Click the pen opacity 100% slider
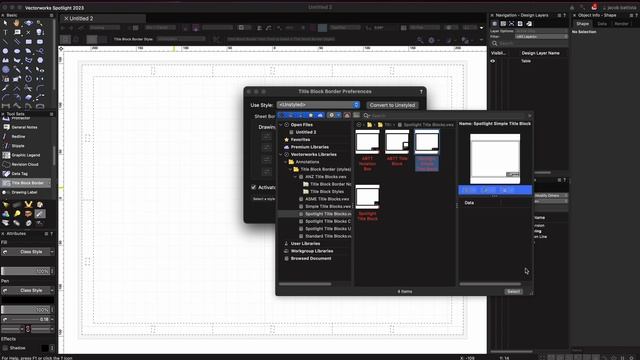Viewport: 640px width, 360px height. (26, 310)
